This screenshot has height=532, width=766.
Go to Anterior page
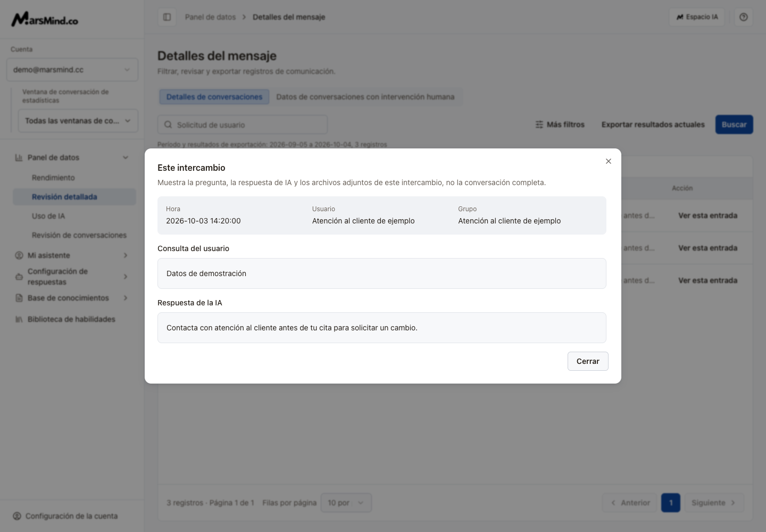(630, 503)
